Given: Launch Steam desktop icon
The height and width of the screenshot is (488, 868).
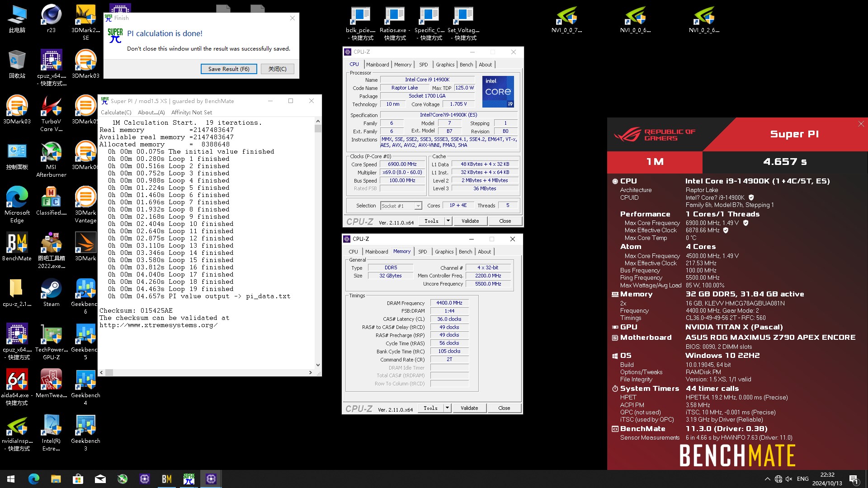Looking at the screenshot, I should 51,293.
